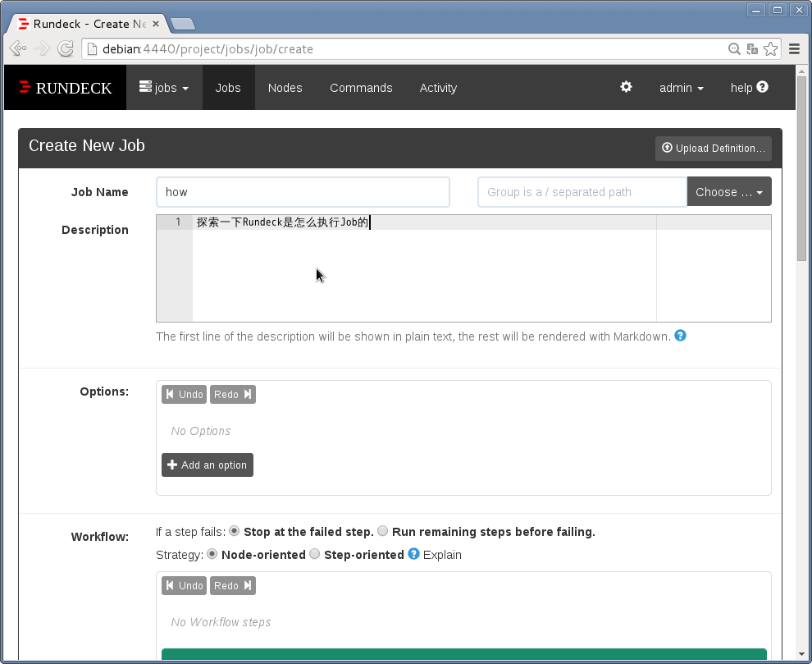Click the 'No Options' placeholder text
812x664 pixels.
pos(200,431)
